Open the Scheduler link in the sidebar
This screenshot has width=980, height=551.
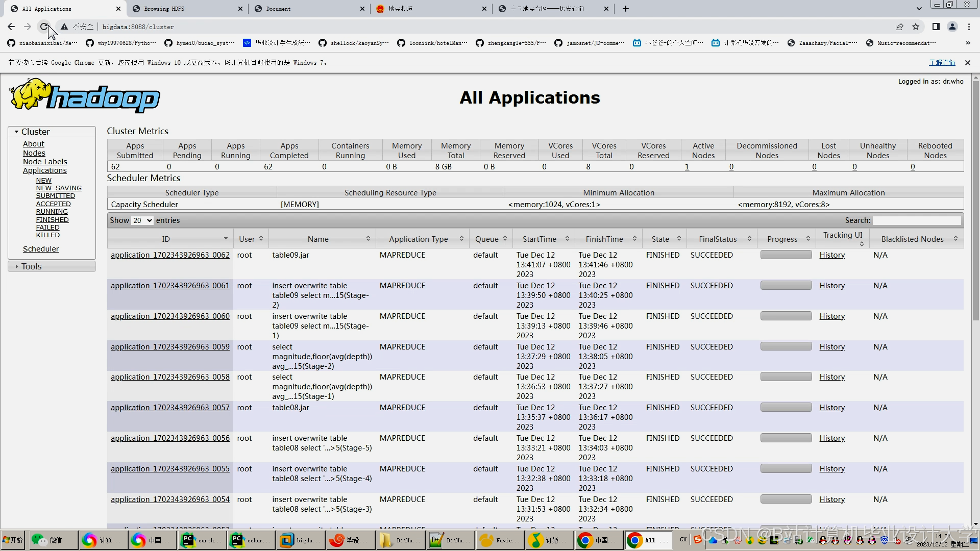pyautogui.click(x=41, y=249)
